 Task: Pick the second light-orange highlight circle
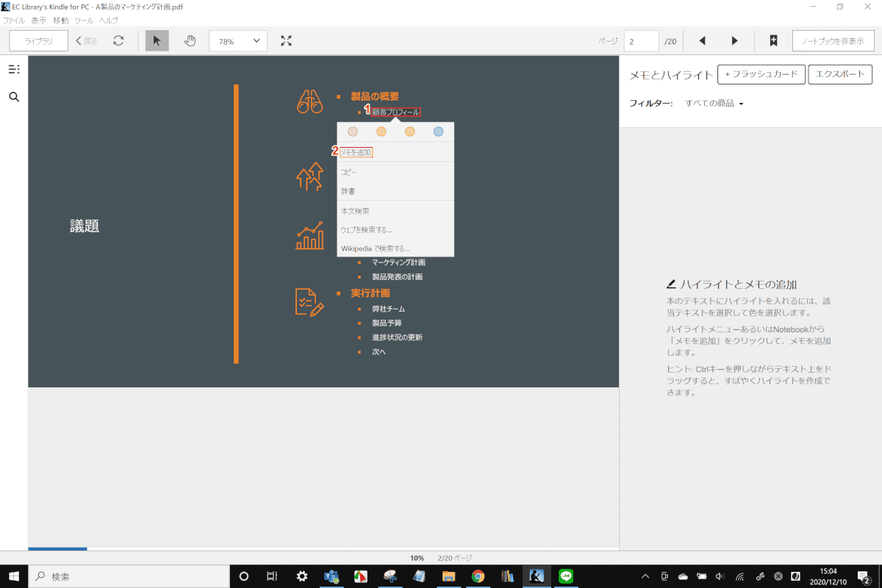(409, 132)
